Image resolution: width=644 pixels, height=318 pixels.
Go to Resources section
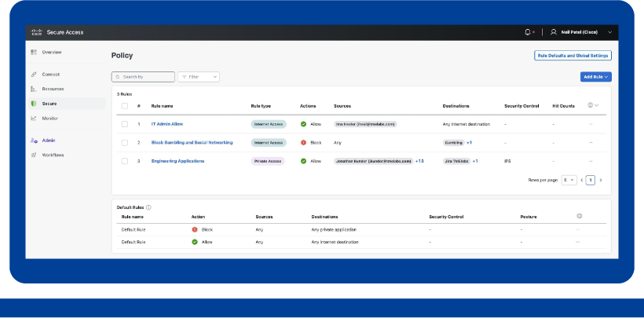pos(53,89)
